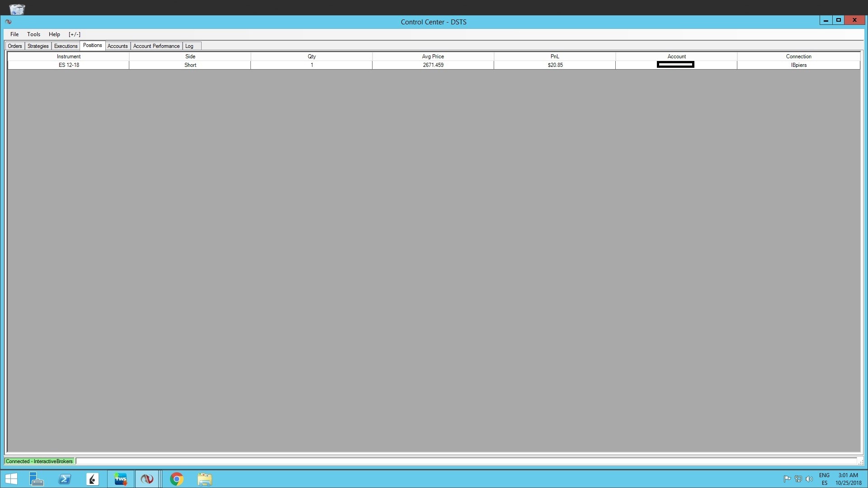868x488 pixels.
Task: Open the Action Center flag icon
Action: click(787, 479)
